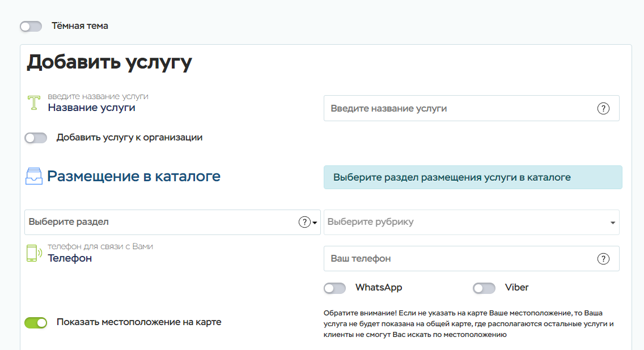Click the caret arrow of Выберите рубрику dropdown
Screen dimensions: 644x350
[613, 223]
